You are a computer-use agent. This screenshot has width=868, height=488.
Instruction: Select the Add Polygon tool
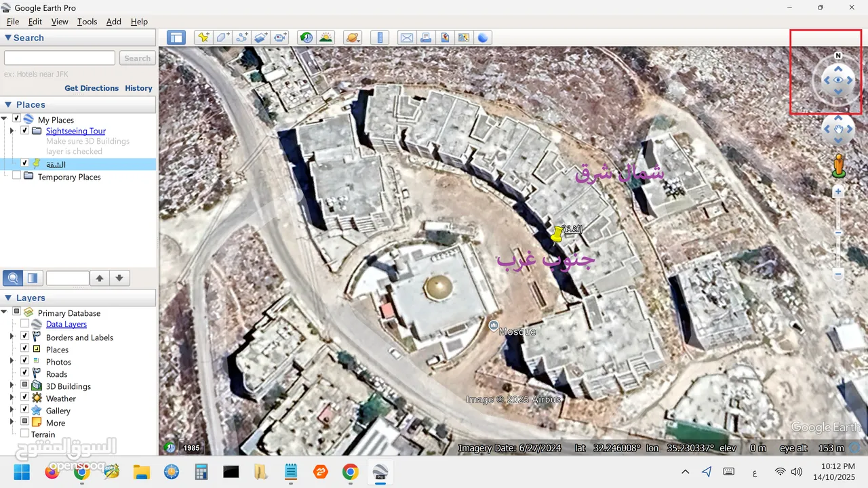pos(222,38)
